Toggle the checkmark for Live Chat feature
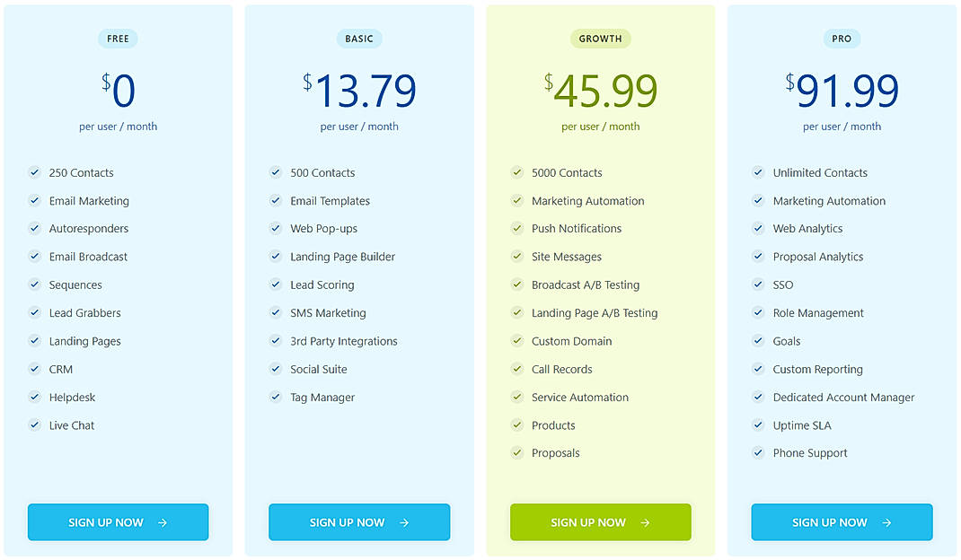Image resolution: width=961 pixels, height=560 pixels. (34, 424)
